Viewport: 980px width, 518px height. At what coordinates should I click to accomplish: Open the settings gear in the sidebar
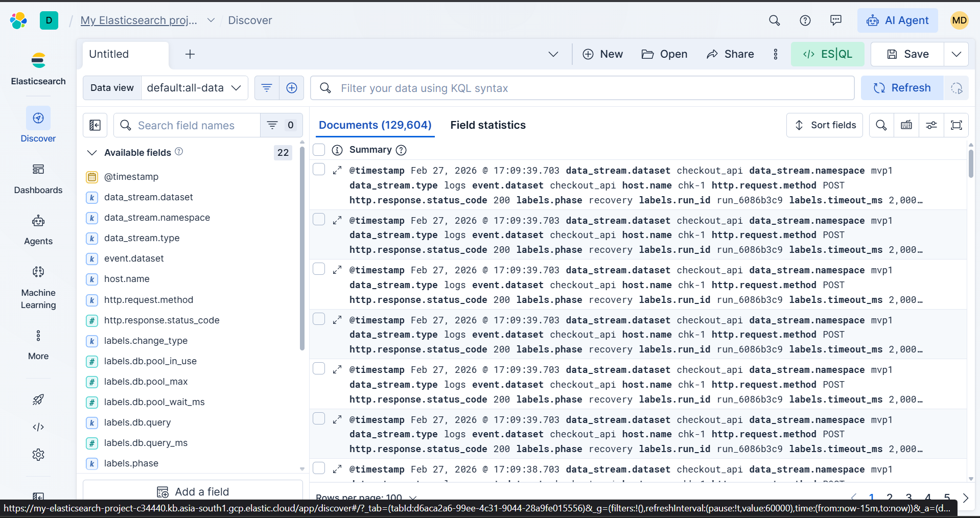click(x=38, y=455)
